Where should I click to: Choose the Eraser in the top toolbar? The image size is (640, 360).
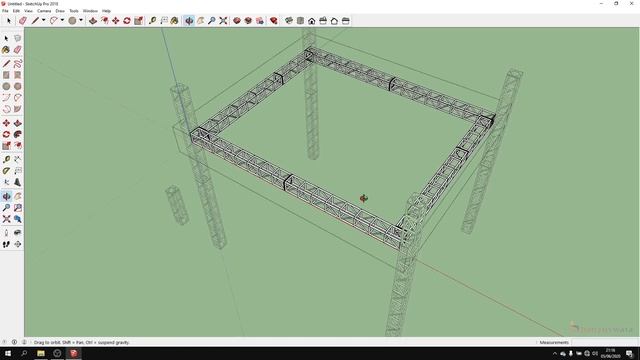22,20
